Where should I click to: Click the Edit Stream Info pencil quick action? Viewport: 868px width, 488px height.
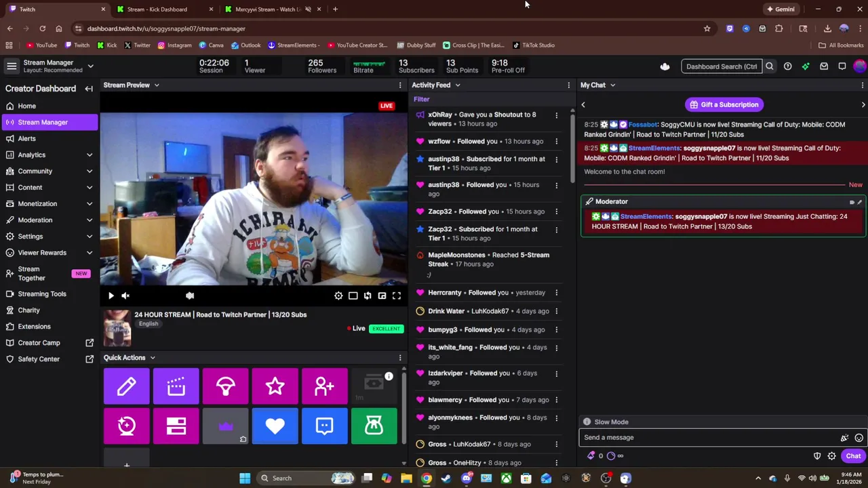(126, 386)
